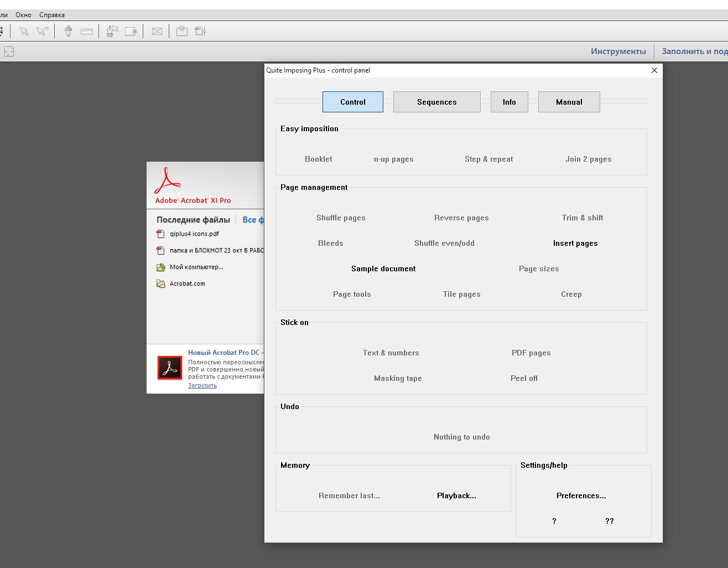The height and width of the screenshot is (568, 728).
Task: Close the Quite Imposing Plus control panel
Action: click(654, 70)
